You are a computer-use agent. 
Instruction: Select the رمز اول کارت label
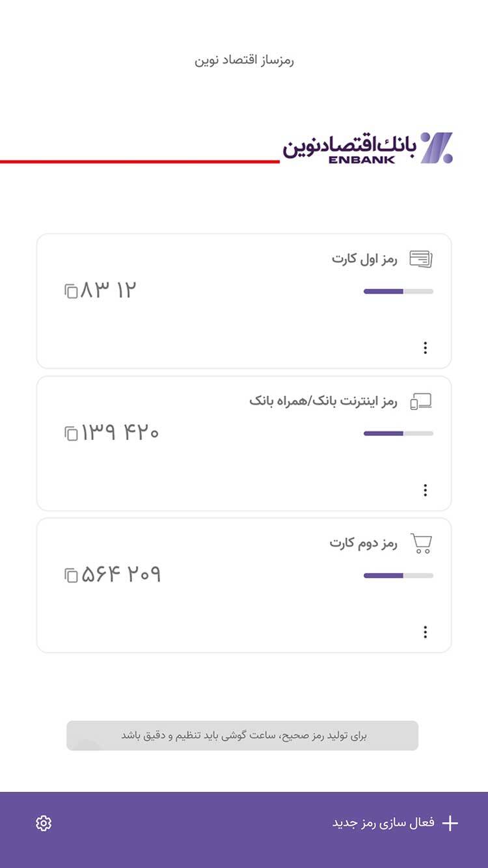364,259
